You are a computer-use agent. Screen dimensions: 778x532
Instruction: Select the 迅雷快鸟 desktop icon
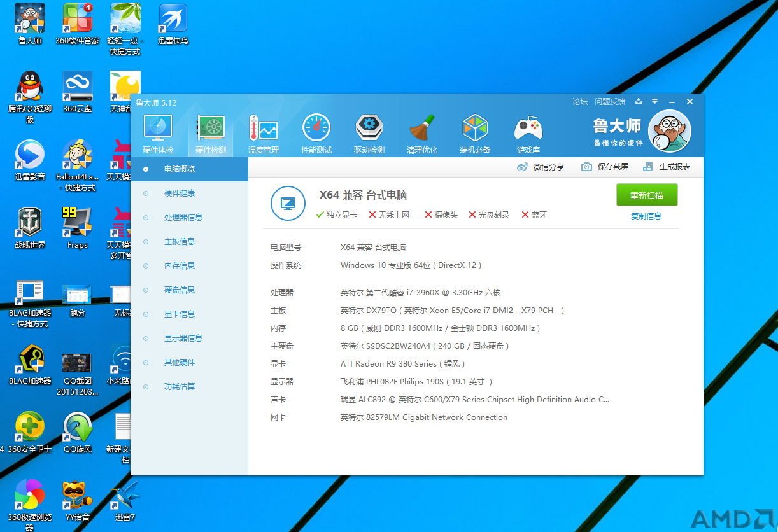pos(173,24)
